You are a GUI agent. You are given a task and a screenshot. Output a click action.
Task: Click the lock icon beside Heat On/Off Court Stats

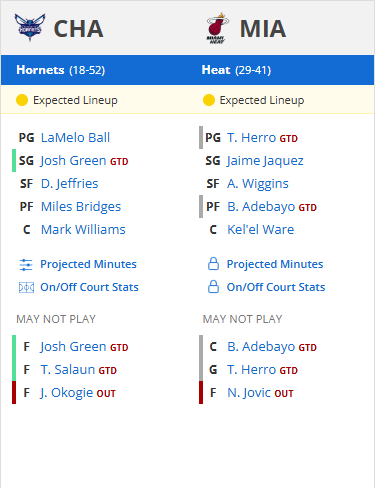coord(213,287)
